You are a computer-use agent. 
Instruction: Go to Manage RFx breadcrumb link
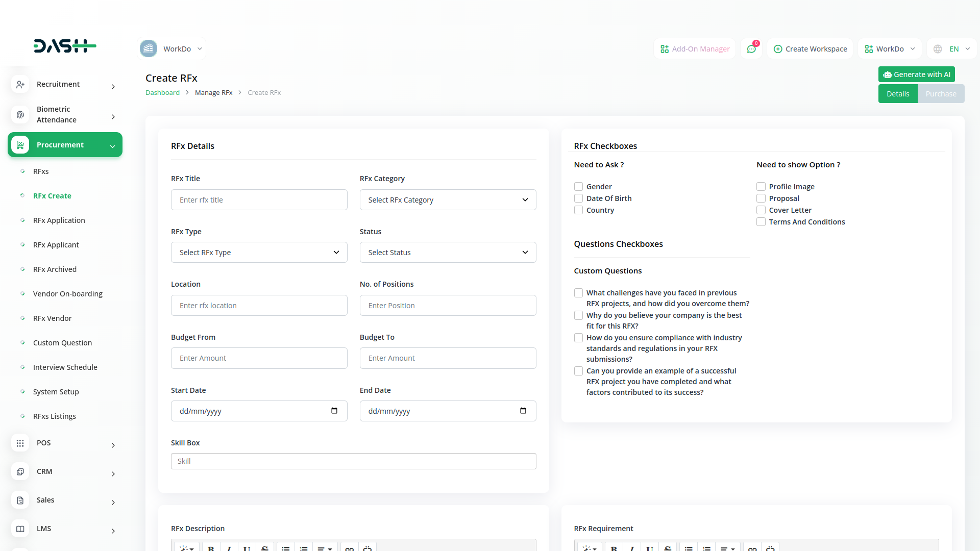point(213,93)
